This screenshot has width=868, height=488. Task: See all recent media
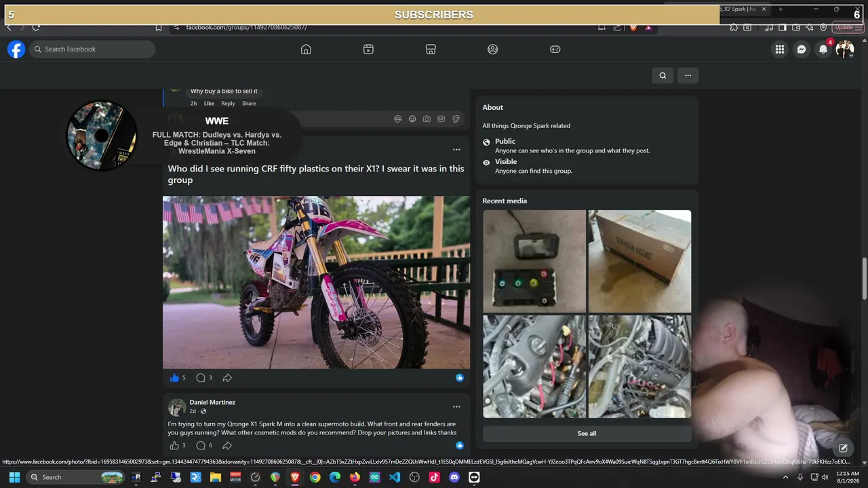tap(587, 433)
